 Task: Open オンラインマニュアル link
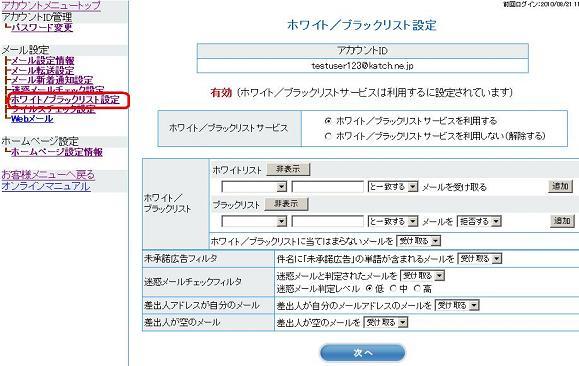pyautogui.click(x=46, y=186)
